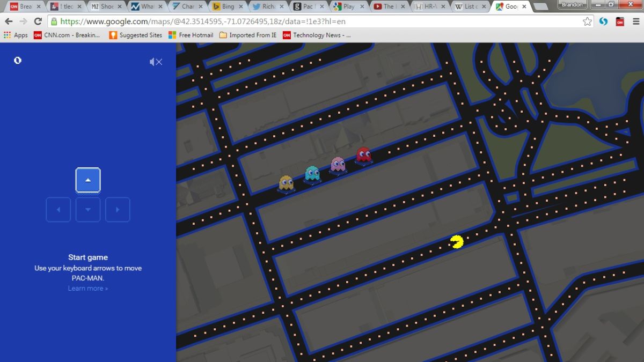644x362 pixels.
Task: Click the browser forward arrow
Action: pos(23,21)
